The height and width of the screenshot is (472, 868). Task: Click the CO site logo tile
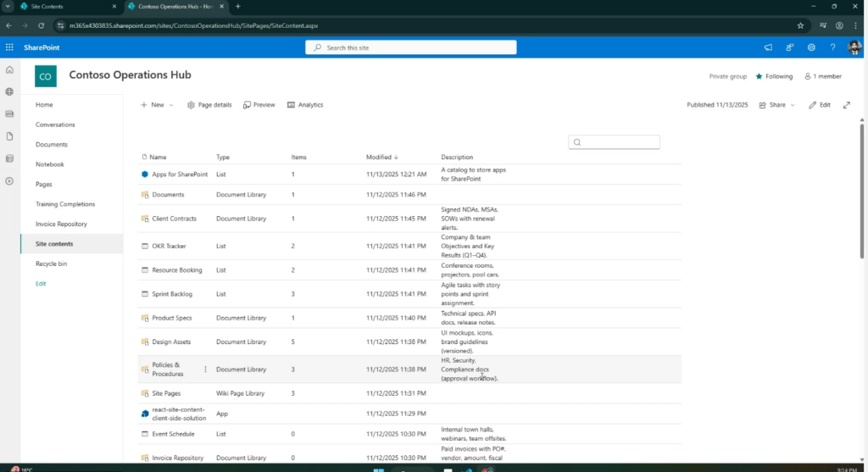(x=46, y=76)
